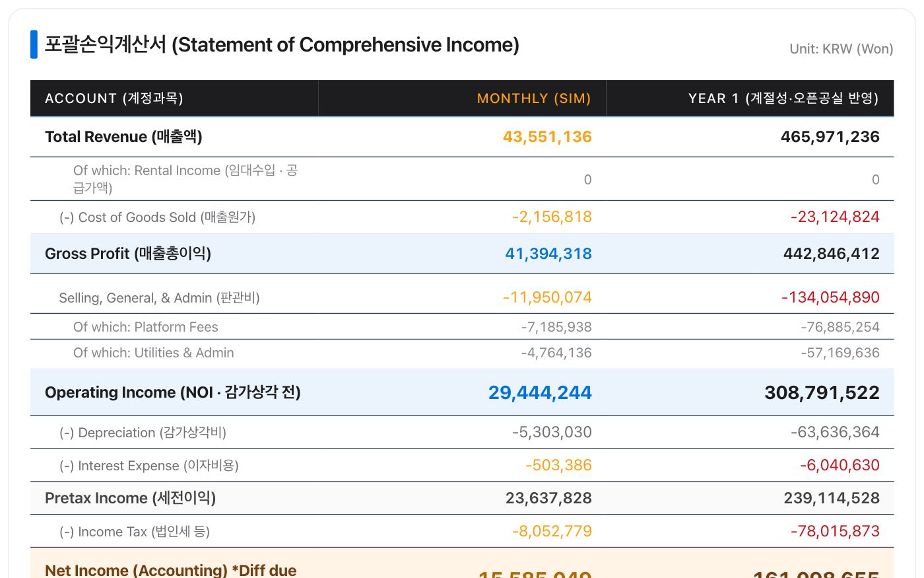Click yearly gross profit 442,846,412
Image resolution: width=924 pixels, height=578 pixels.
(831, 254)
